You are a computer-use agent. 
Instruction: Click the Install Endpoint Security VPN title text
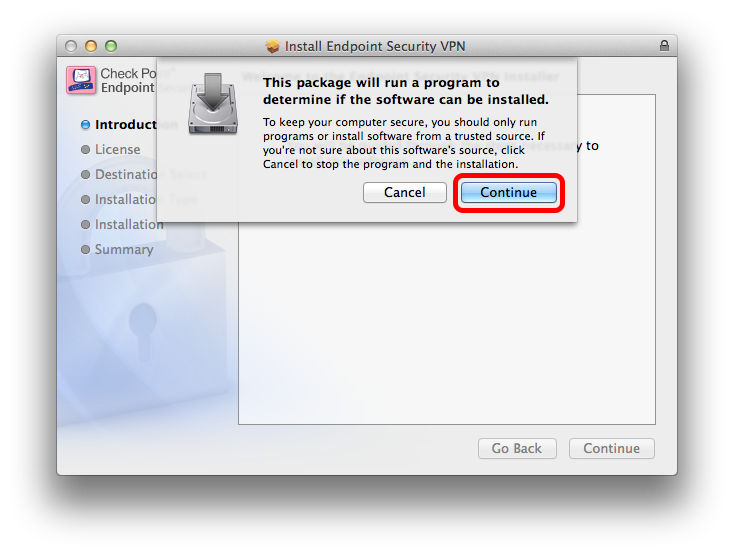point(375,46)
